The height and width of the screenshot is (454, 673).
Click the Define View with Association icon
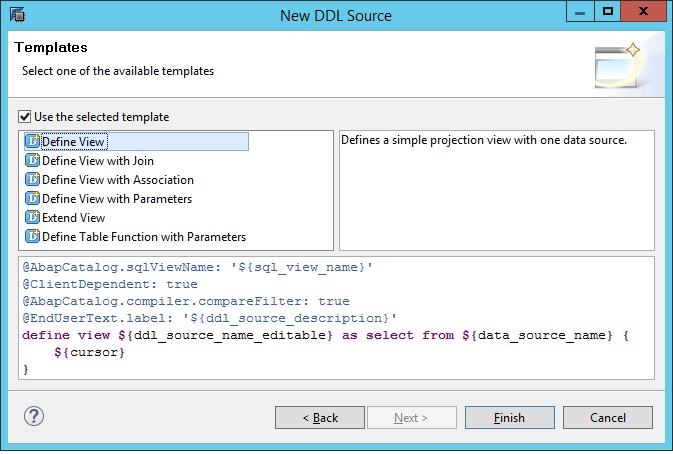pos(32,179)
